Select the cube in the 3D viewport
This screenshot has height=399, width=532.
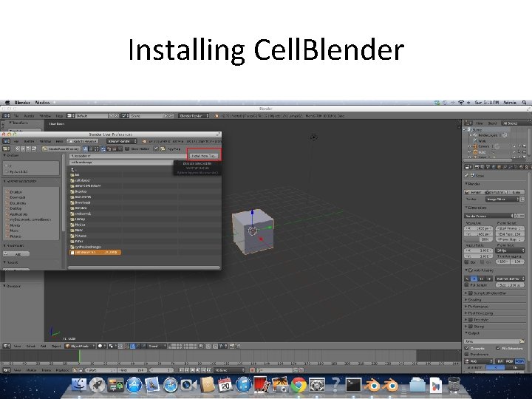pyautogui.click(x=253, y=231)
